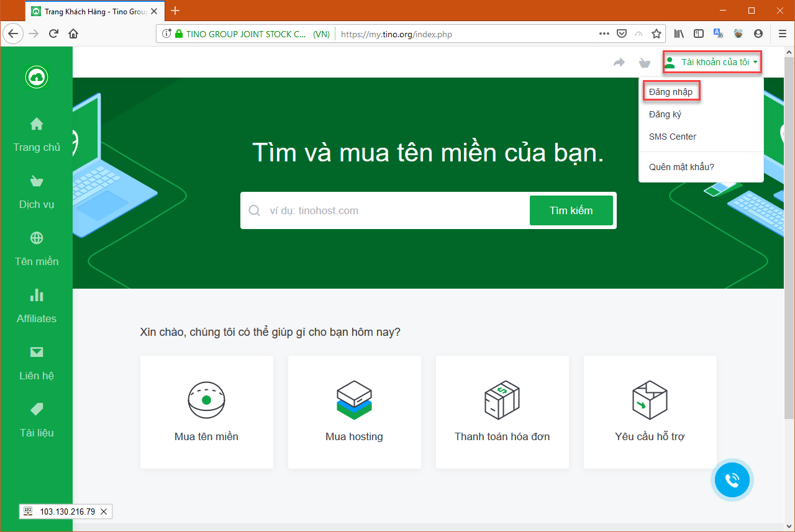The height and width of the screenshot is (532, 795).
Task: Click the Trang chủ label in sidebar
Action: point(37,147)
